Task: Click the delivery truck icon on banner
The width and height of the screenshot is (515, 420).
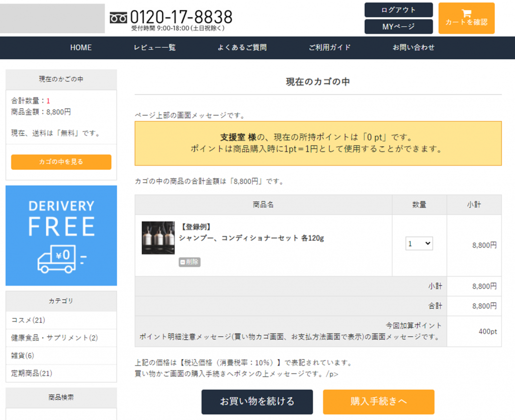Action: [58, 258]
